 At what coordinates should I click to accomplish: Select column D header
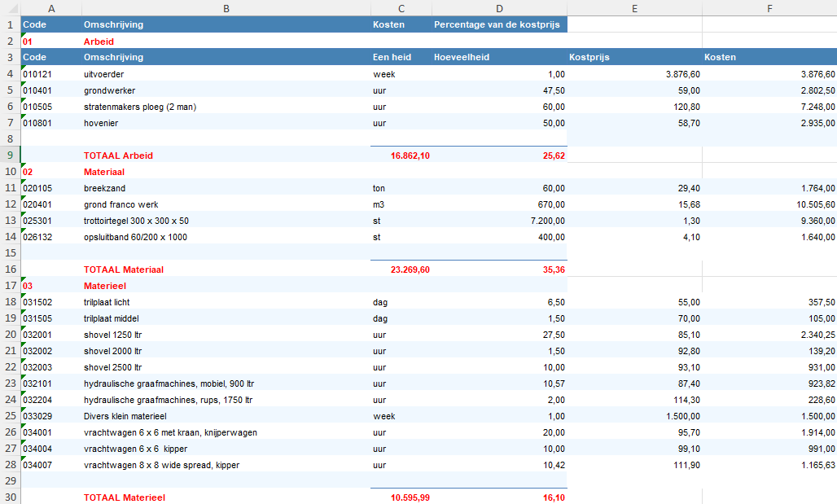pos(499,8)
